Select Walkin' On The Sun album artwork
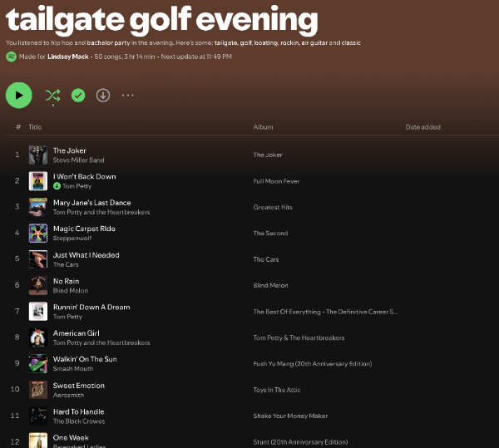 (38, 363)
